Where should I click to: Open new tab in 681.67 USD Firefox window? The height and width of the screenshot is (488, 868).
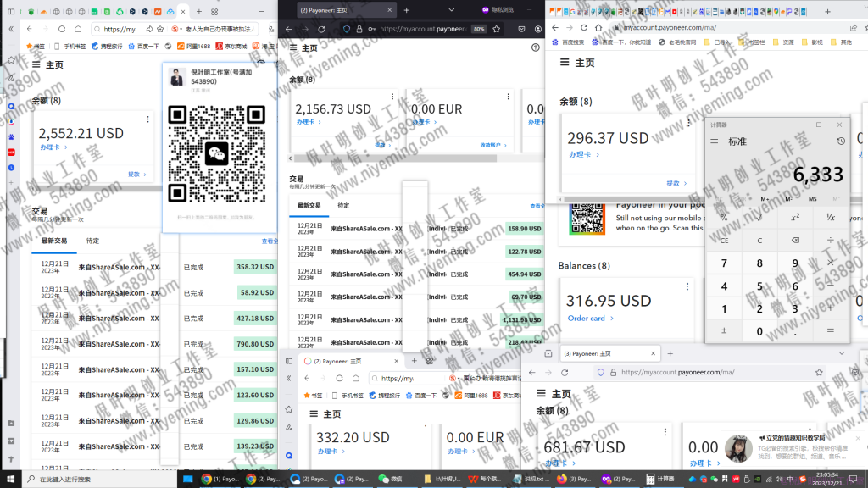[670, 353]
